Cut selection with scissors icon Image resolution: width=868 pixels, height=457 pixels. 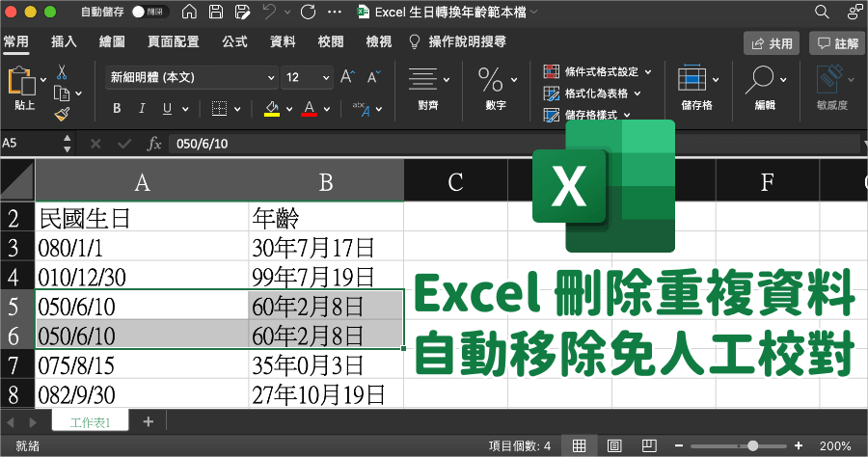click(x=62, y=72)
